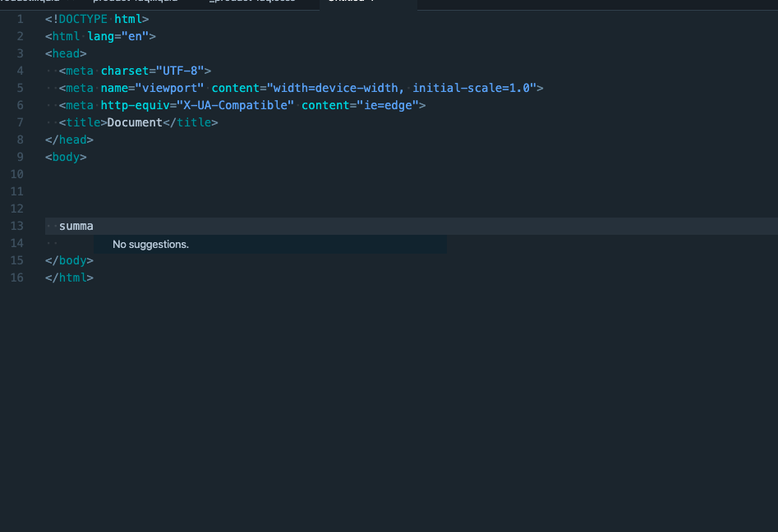Click line number 13 in the gutter
This screenshot has height=532, width=778.
tap(16, 226)
